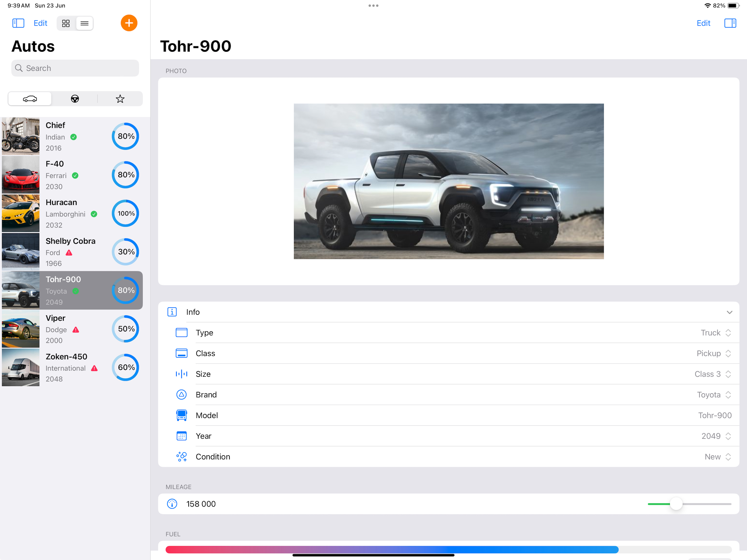The height and width of the screenshot is (560, 747).
Task: Click the Zoken-450 60% progress ring
Action: (x=126, y=367)
